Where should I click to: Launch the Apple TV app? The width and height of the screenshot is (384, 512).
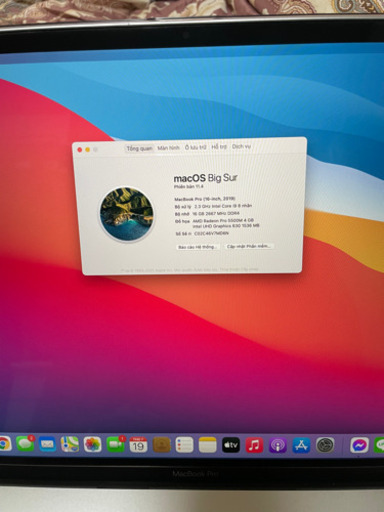tap(231, 445)
